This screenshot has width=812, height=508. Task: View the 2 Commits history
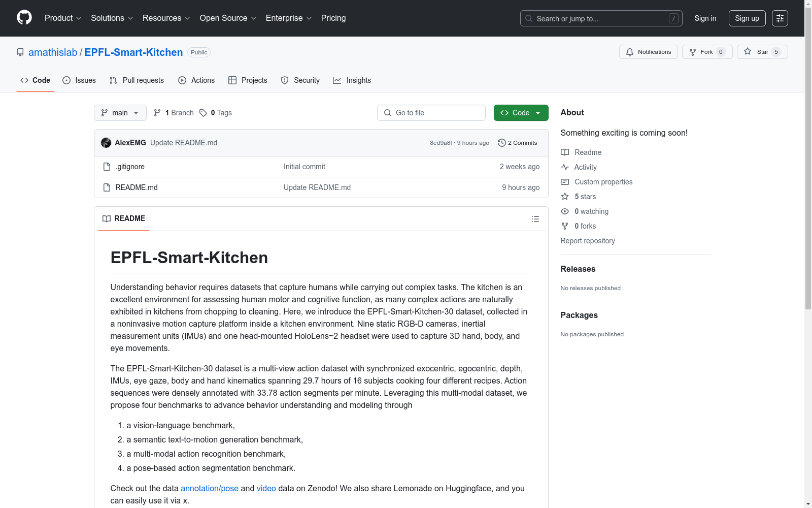(518, 143)
